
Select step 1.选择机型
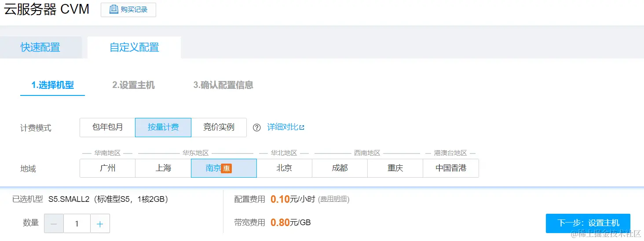(x=52, y=85)
